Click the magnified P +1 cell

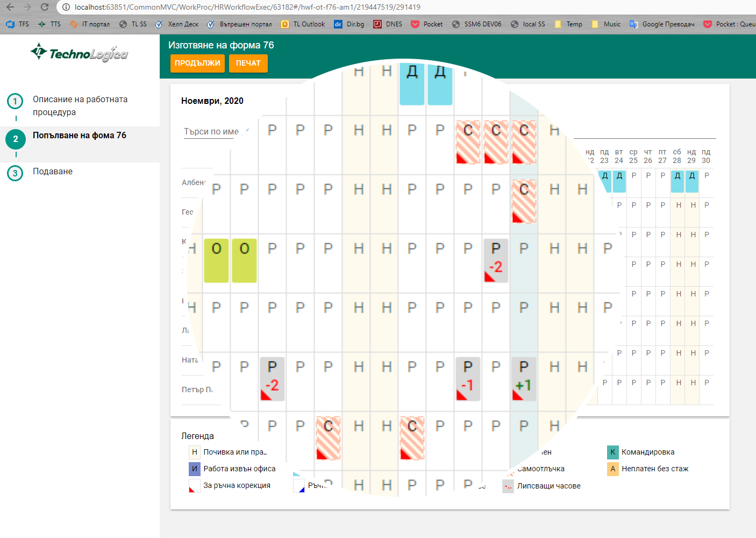(524, 379)
